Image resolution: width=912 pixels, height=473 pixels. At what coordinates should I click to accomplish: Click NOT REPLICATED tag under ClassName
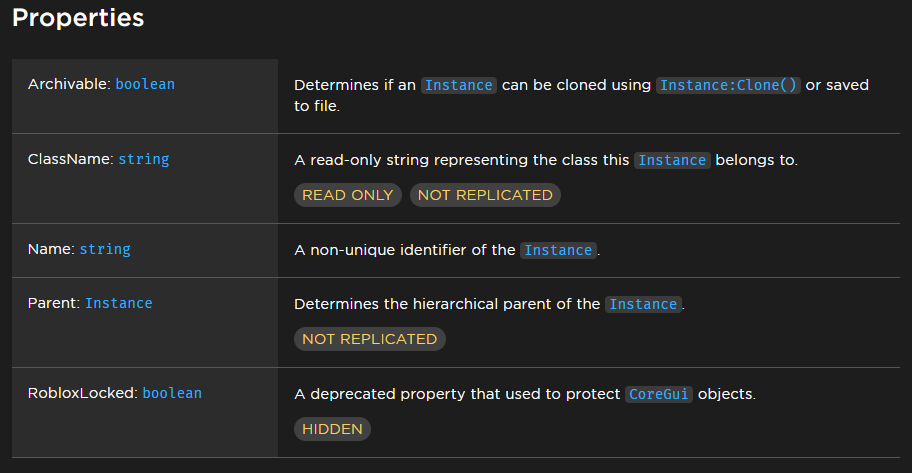(x=485, y=195)
